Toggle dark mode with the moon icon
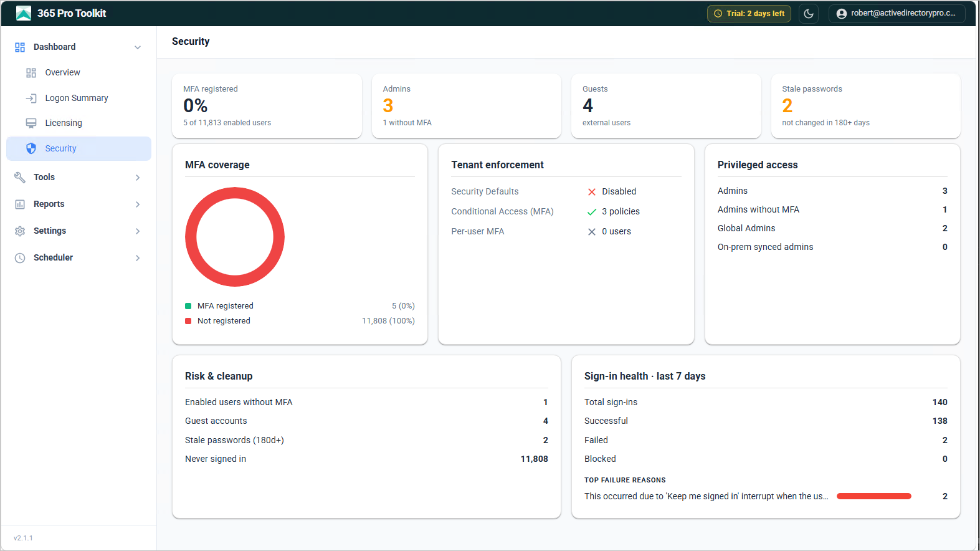Image resolution: width=980 pixels, height=551 pixels. point(809,14)
